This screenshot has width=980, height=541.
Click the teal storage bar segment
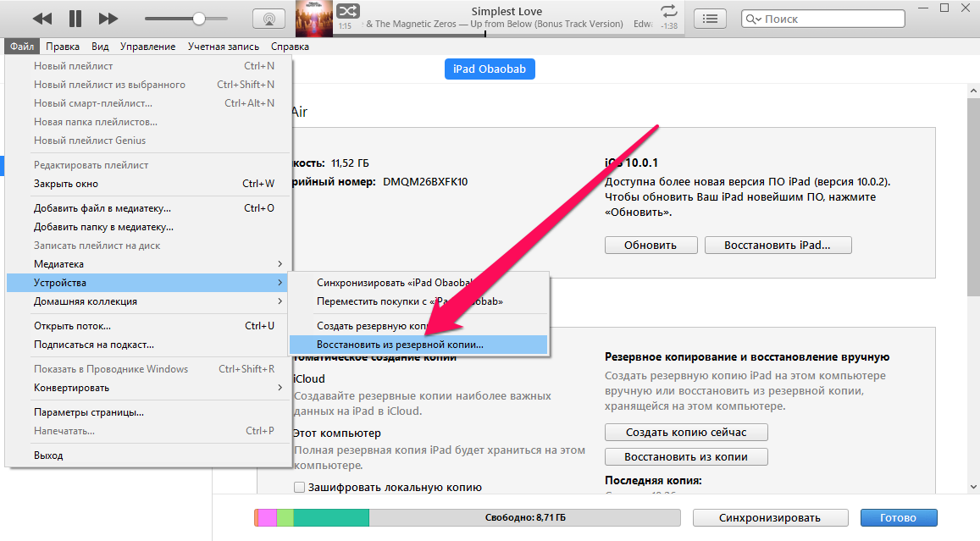(330, 517)
